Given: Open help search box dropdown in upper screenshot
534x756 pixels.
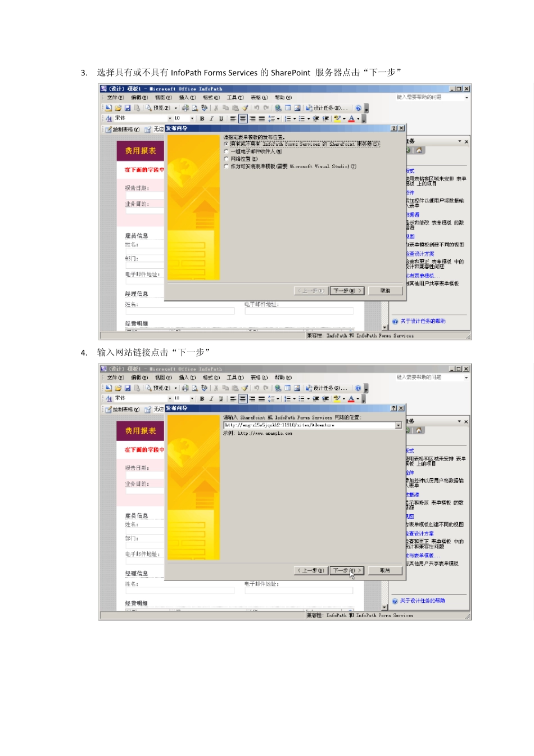Looking at the screenshot, I should [466, 97].
